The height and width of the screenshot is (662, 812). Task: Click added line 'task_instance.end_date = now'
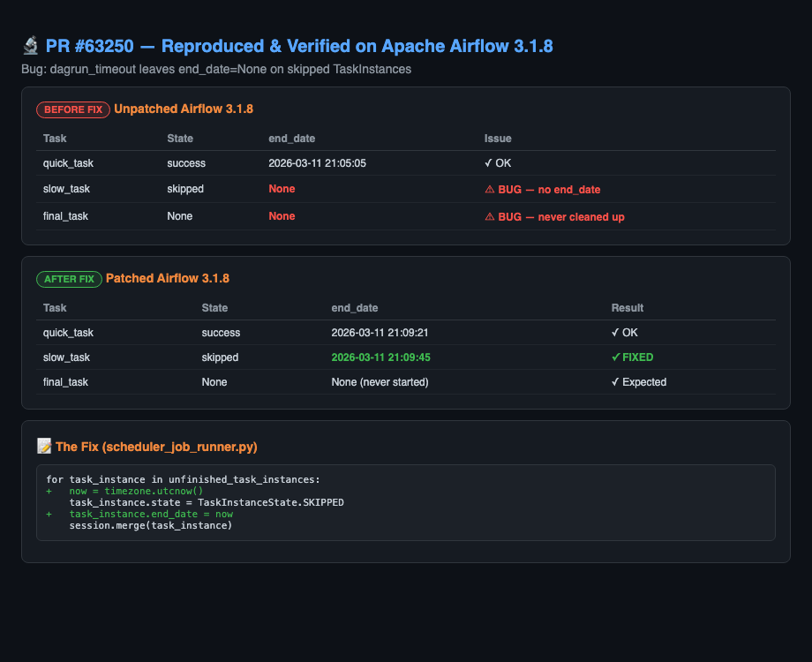(151, 515)
